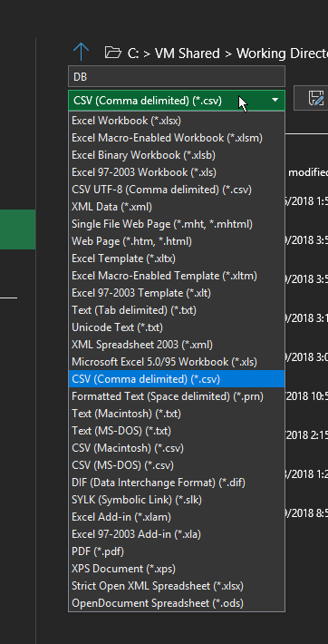Go up one folder level arrow
Viewport: 328px width, 644px height.
tap(81, 53)
